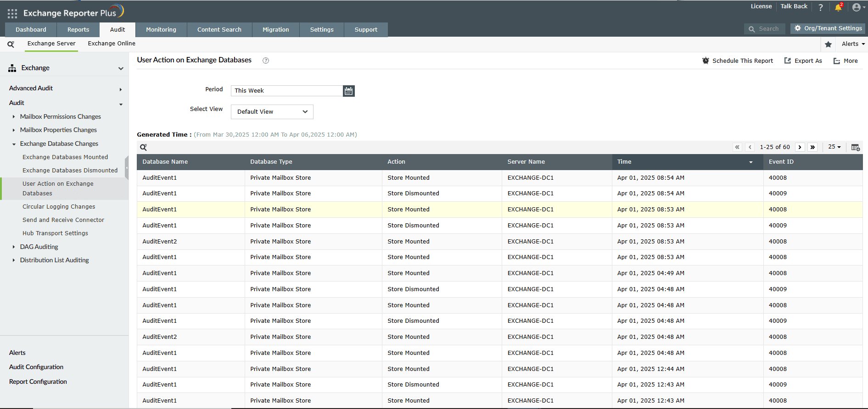The image size is (868, 409).
Task: Open the notifications bell icon
Action: (839, 7)
